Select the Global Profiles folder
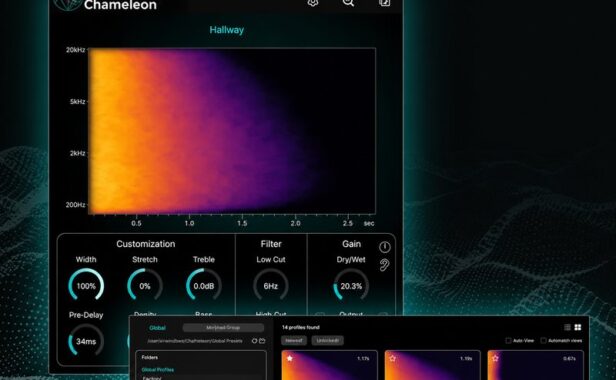This screenshot has height=380, width=616. pos(158,370)
